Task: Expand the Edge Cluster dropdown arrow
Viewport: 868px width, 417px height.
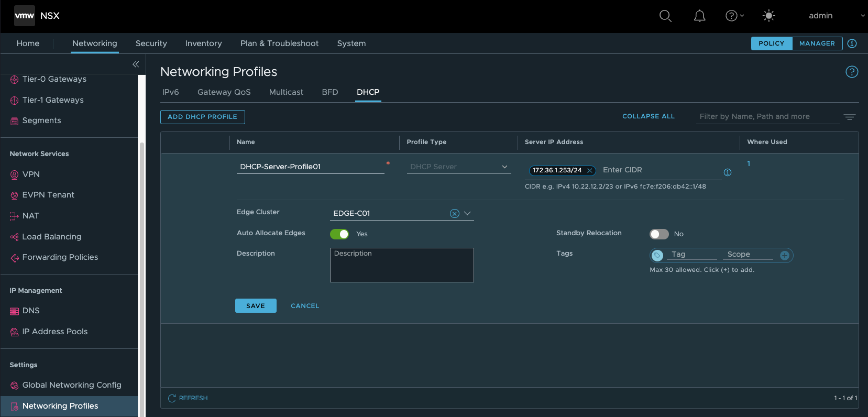Action: 468,213
